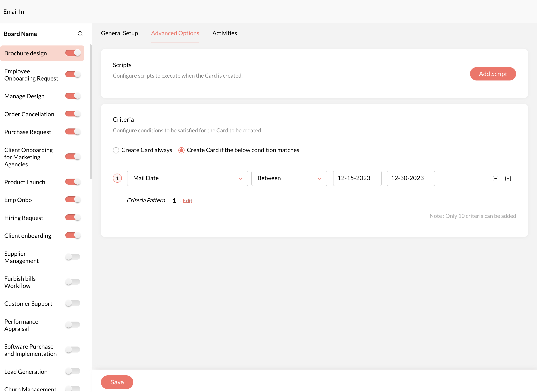537x392 pixels.
Task: Click the board list vertical scrollbar
Action: (x=90, y=111)
